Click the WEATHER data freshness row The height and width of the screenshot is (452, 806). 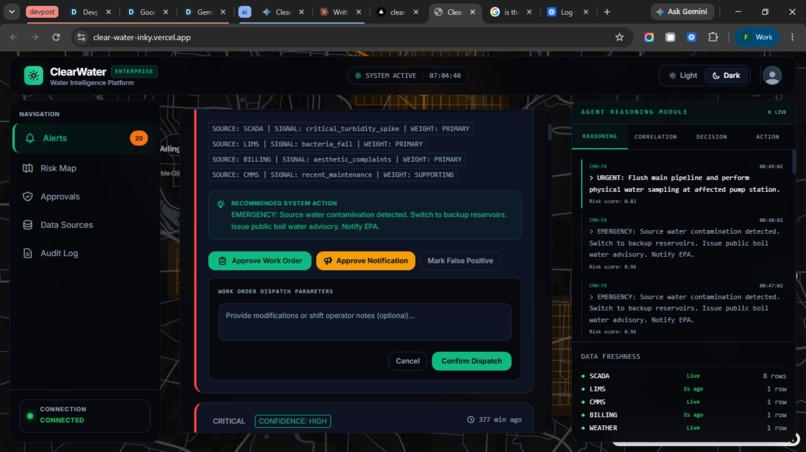click(x=684, y=428)
